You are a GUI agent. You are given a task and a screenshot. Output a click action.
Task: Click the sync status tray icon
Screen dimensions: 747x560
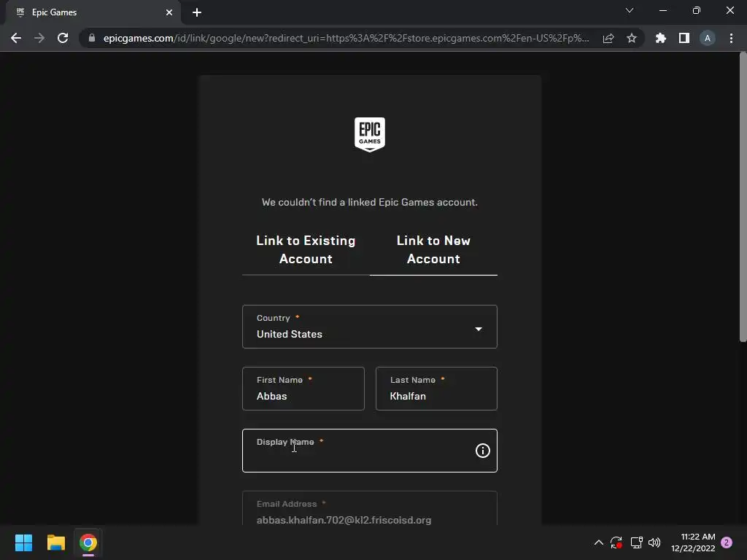[x=616, y=542]
